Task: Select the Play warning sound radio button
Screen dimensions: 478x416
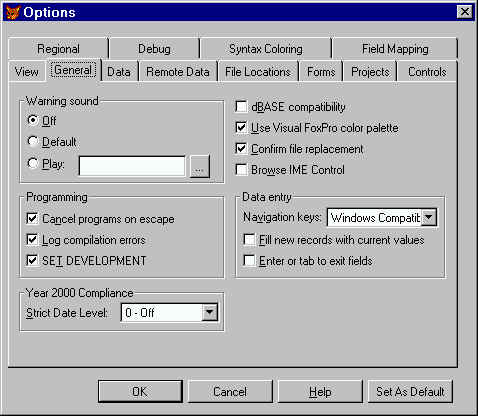Action: (x=33, y=163)
